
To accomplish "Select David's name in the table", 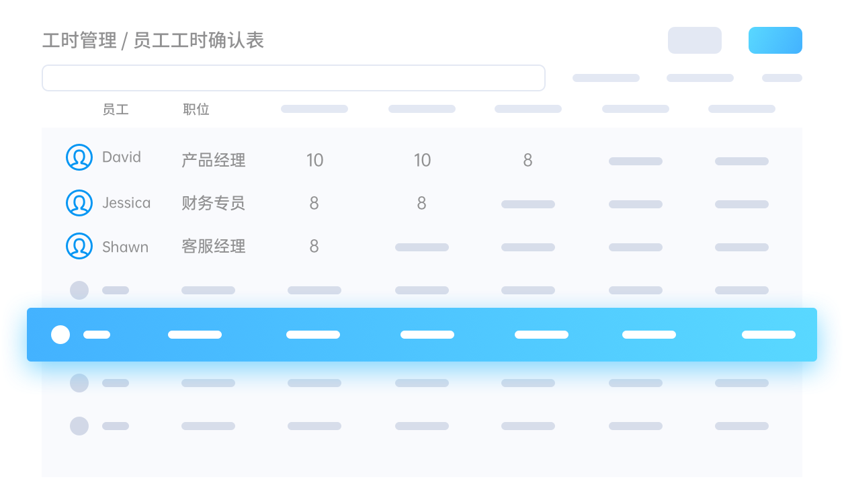I will tap(122, 157).
